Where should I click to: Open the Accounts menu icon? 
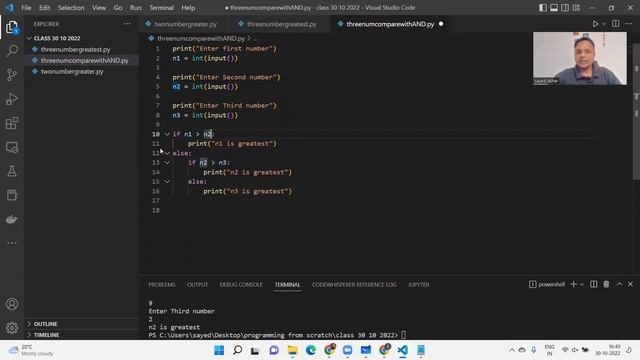[12, 304]
